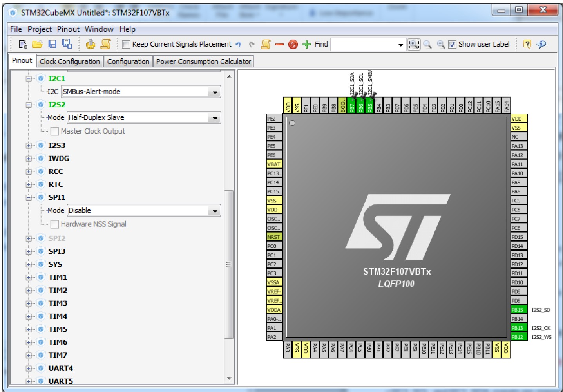Click the green plus toolbar icon

coord(307,44)
